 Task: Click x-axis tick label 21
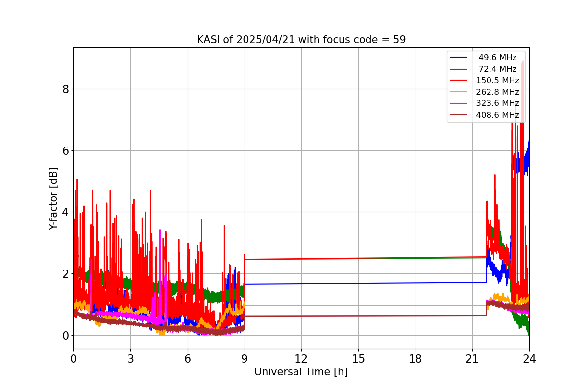[x=472, y=358]
